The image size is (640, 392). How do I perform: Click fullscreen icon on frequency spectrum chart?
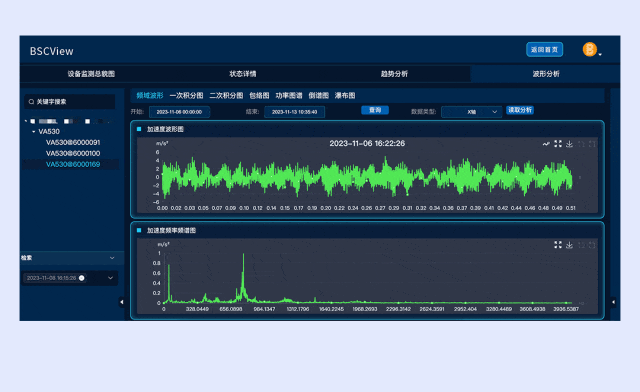[x=558, y=245]
